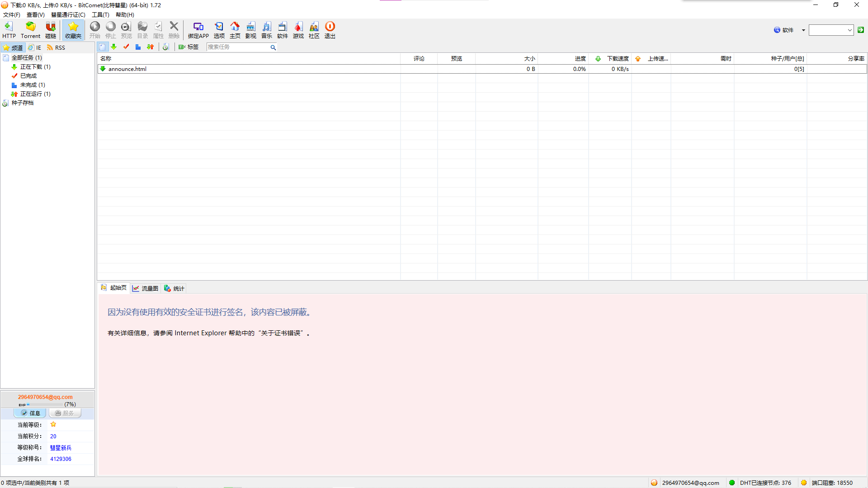Open the 社区 community section

(314, 30)
